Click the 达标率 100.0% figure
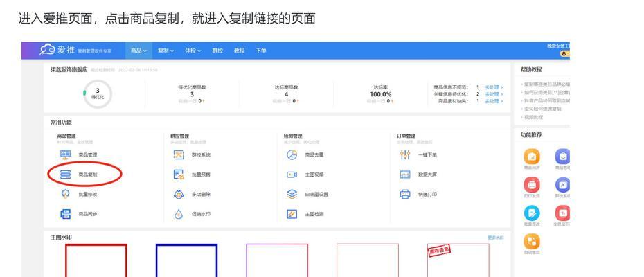The height and width of the screenshot is (277, 644). pyautogui.click(x=380, y=94)
